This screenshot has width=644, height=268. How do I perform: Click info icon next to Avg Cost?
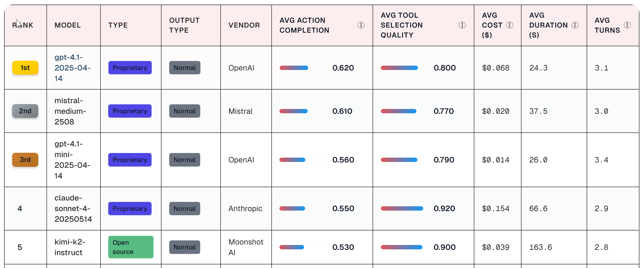(x=509, y=25)
